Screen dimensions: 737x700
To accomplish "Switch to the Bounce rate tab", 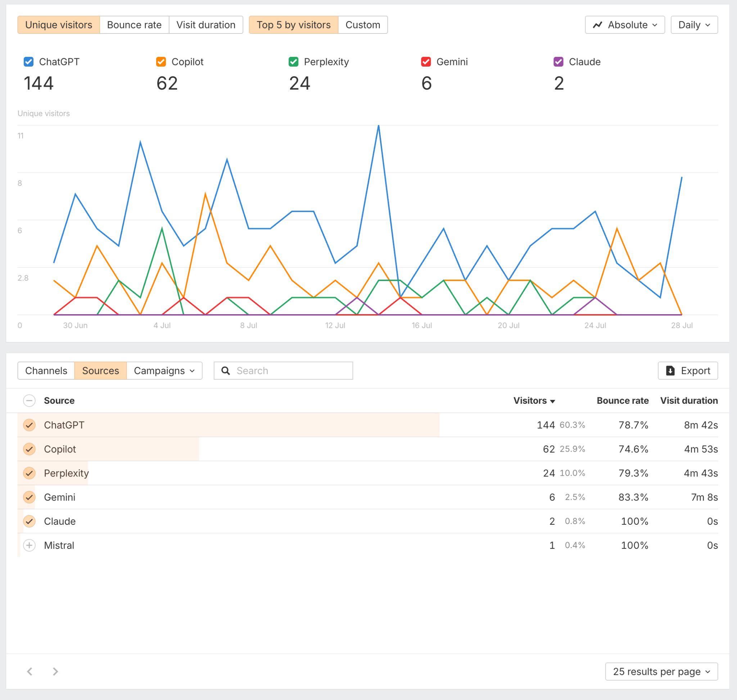I will pyautogui.click(x=134, y=24).
